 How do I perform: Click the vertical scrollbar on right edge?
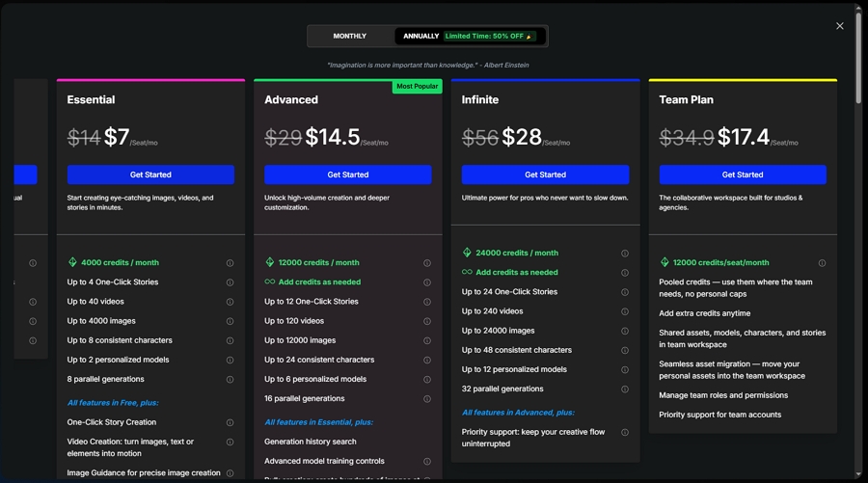point(858,58)
